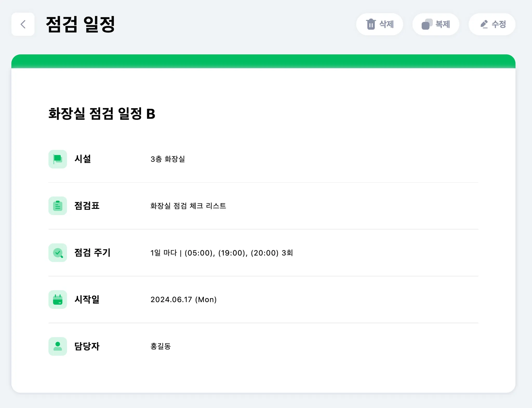532x408 pixels.
Task: Click the inspection cycle checkmark icon
Action: [x=58, y=253]
